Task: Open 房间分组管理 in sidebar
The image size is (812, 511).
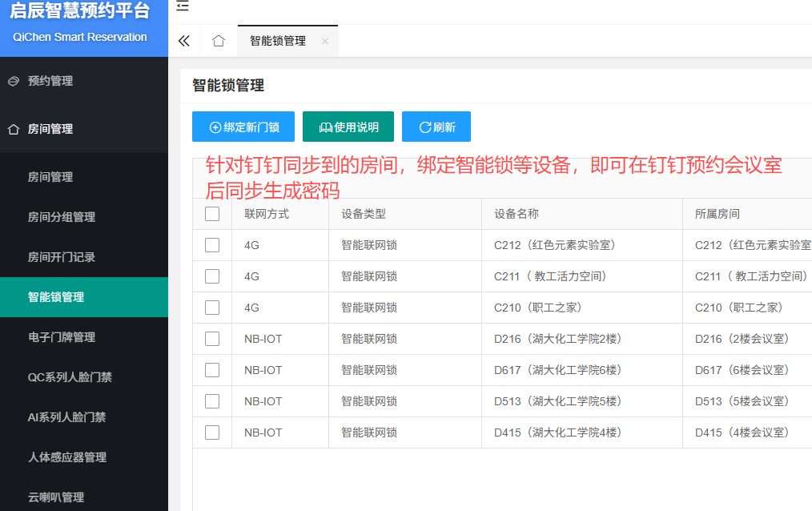Action: 84,217
